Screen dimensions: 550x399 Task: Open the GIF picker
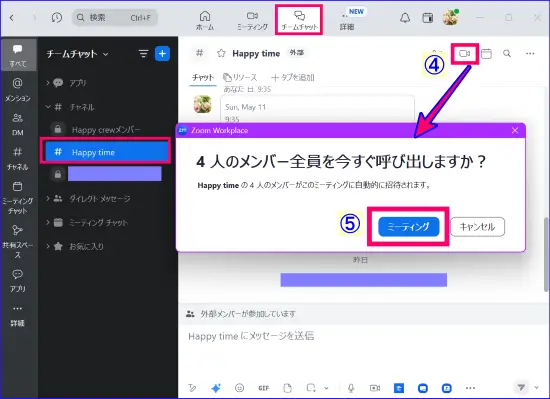click(x=264, y=388)
